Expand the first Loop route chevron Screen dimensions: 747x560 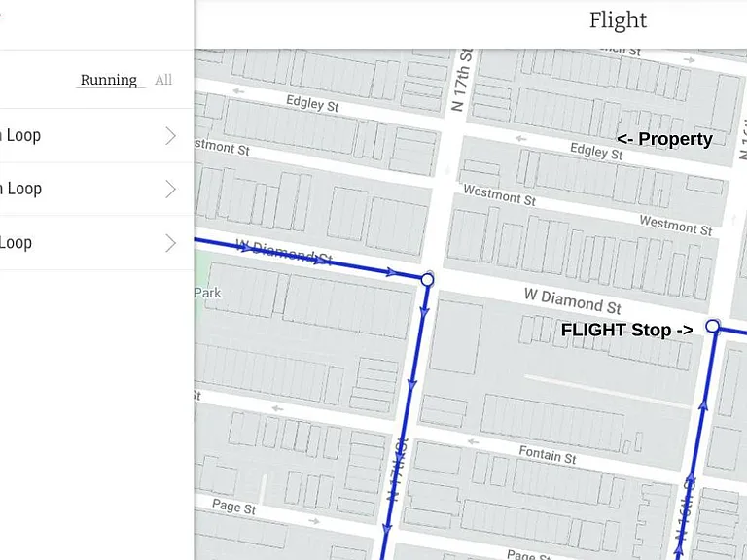170,136
